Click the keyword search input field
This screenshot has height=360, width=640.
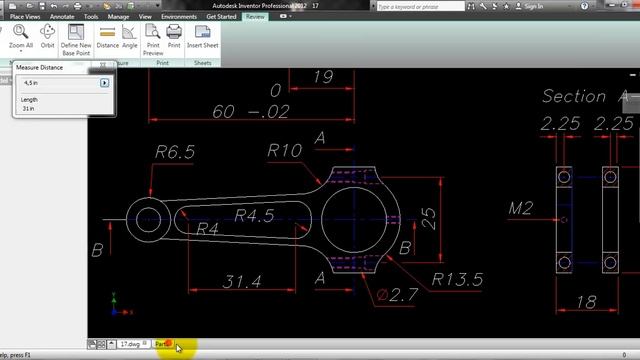coord(420,6)
